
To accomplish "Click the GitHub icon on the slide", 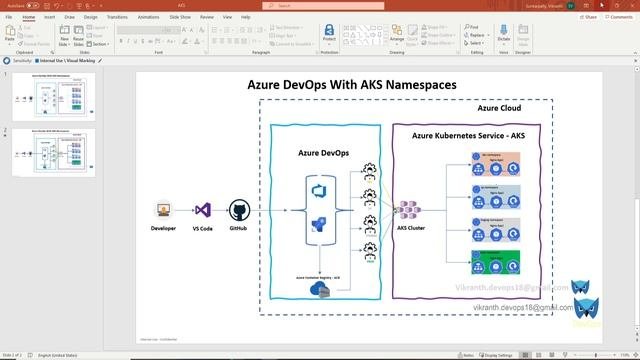I will [239, 210].
